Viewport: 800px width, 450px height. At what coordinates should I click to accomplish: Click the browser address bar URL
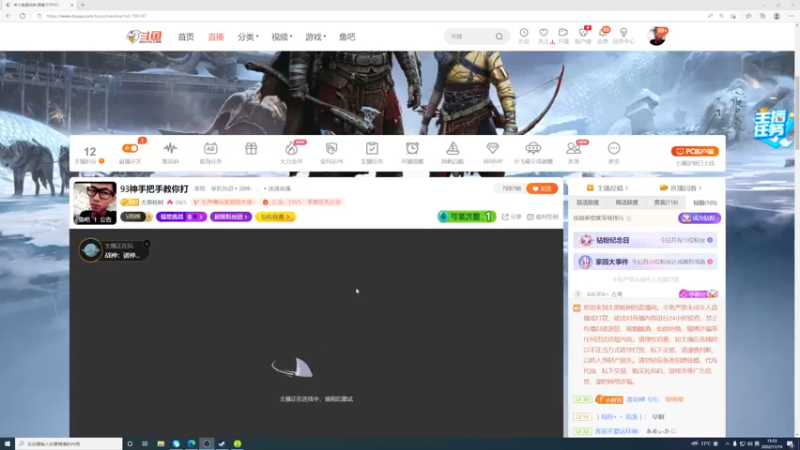[x=96, y=16]
